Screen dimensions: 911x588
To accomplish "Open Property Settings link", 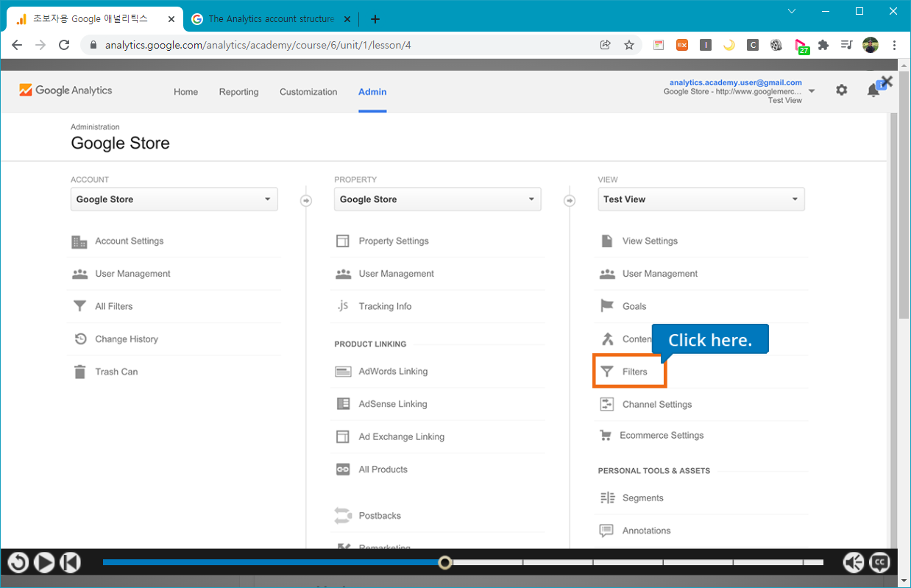I will click(394, 241).
